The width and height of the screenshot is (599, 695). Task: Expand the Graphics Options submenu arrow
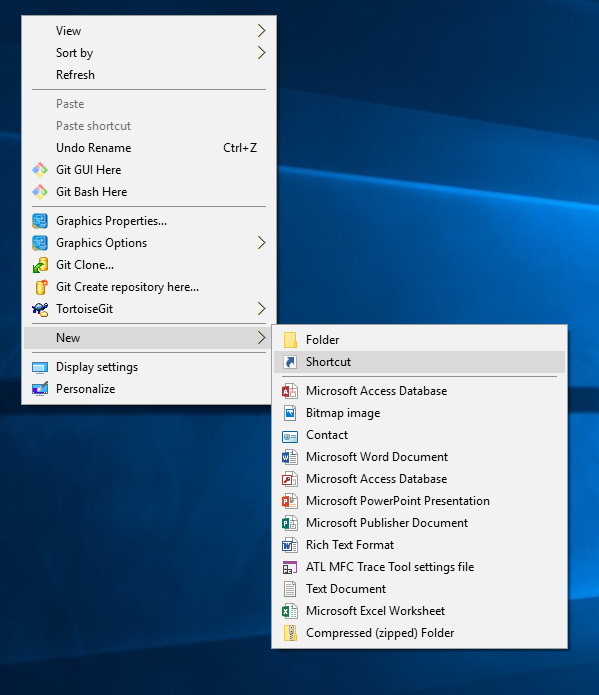[x=262, y=243]
